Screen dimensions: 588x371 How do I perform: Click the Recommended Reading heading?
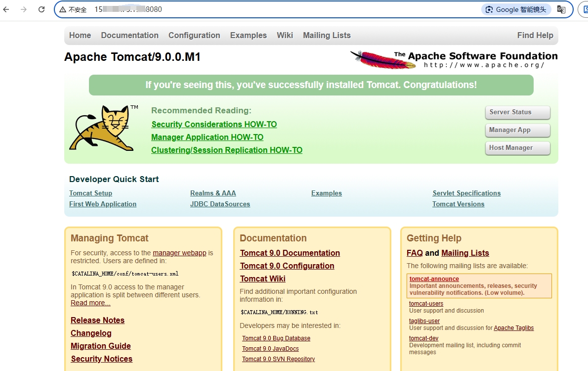202,110
